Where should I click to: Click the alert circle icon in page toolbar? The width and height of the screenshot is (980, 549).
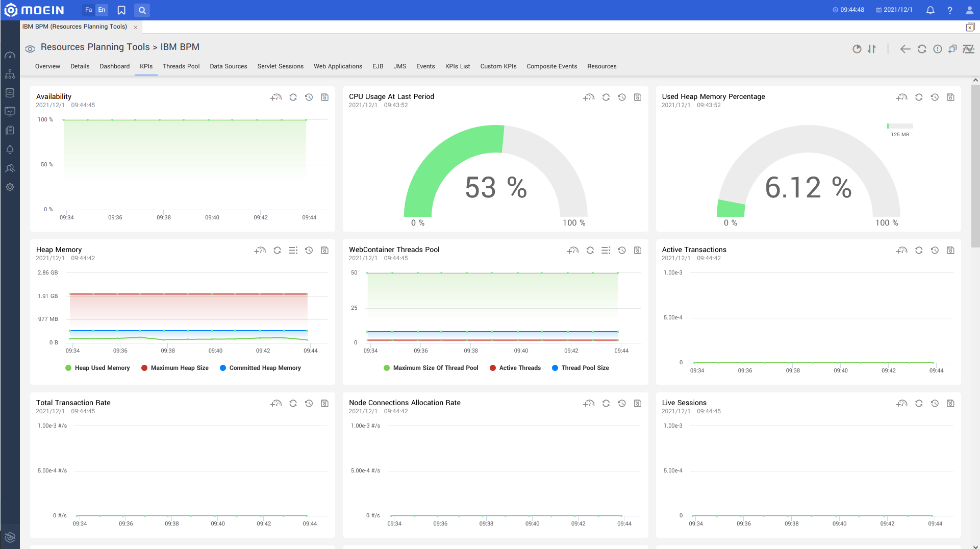(x=937, y=49)
